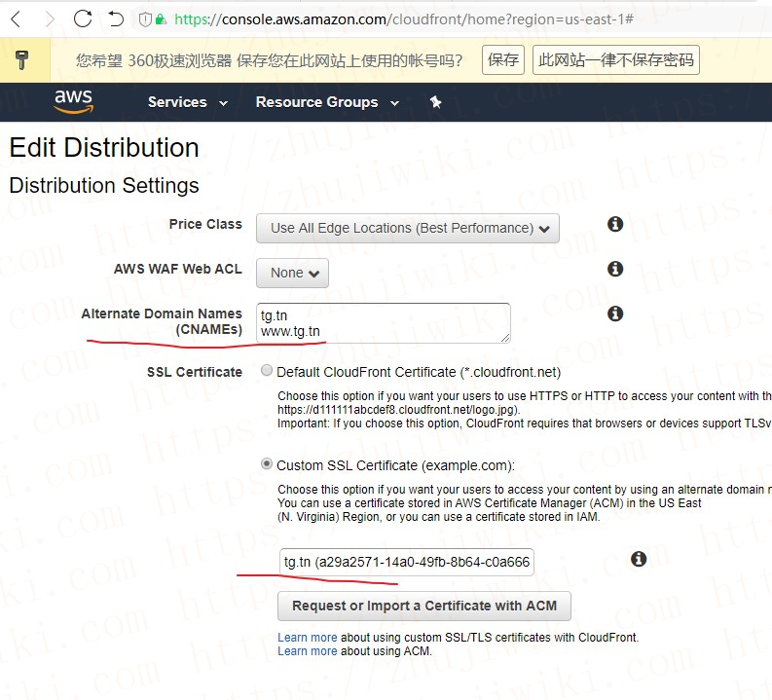The width and height of the screenshot is (772, 700).
Task: Click info icon beside Alternate Domain Names
Action: [x=615, y=313]
